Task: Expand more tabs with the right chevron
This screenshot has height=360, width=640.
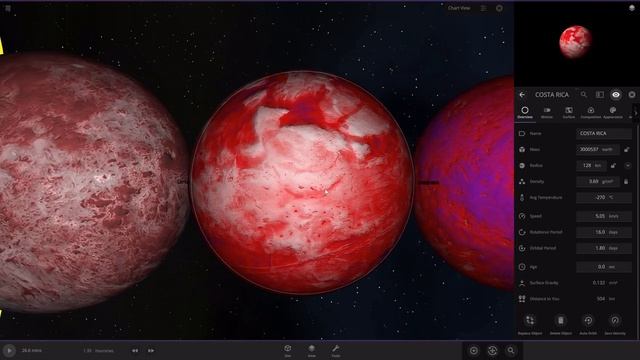Action: point(636,113)
